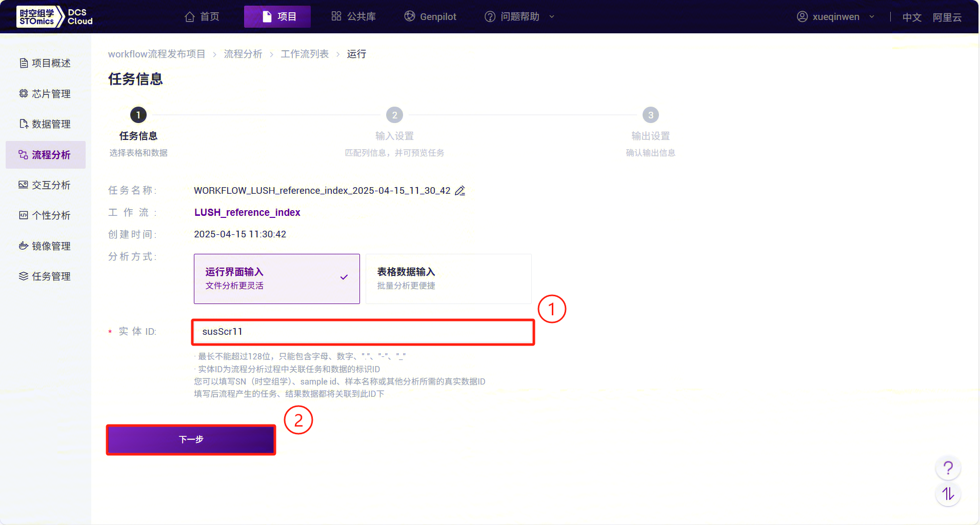Click the 芯片管理 chip icon
980x525 pixels.
(x=24, y=93)
